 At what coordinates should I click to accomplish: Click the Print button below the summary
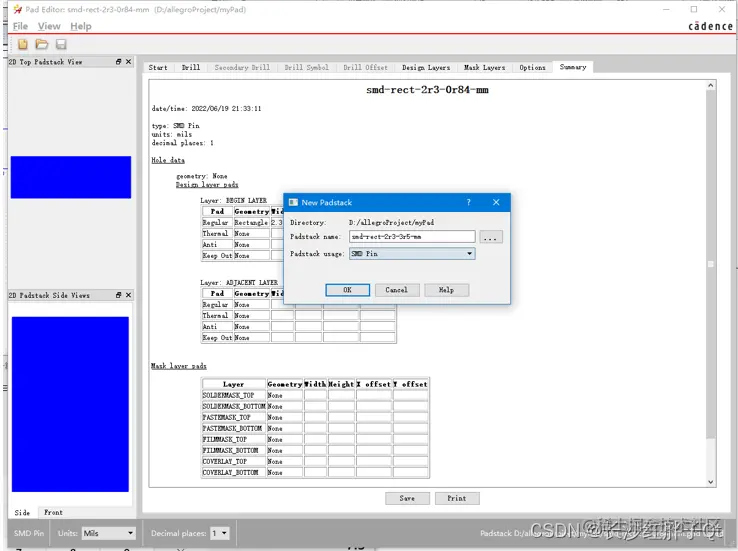(x=457, y=498)
